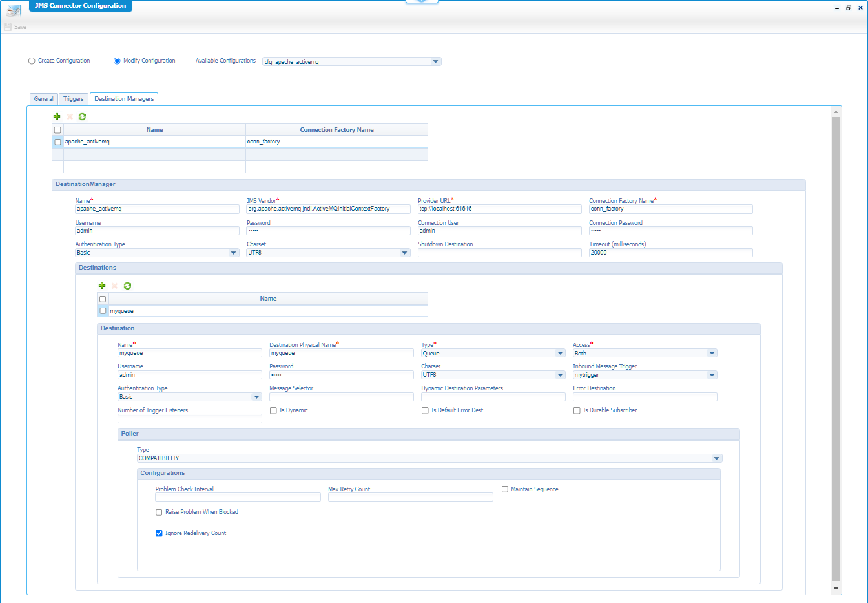The width and height of the screenshot is (868, 603).
Task: Click the Save disk icon
Action: [x=8, y=27]
